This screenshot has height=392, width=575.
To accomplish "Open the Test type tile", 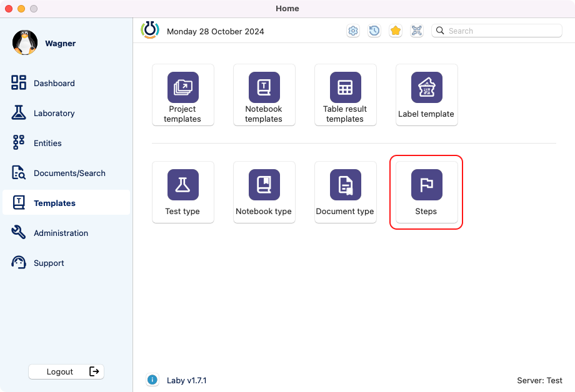I will (x=182, y=192).
